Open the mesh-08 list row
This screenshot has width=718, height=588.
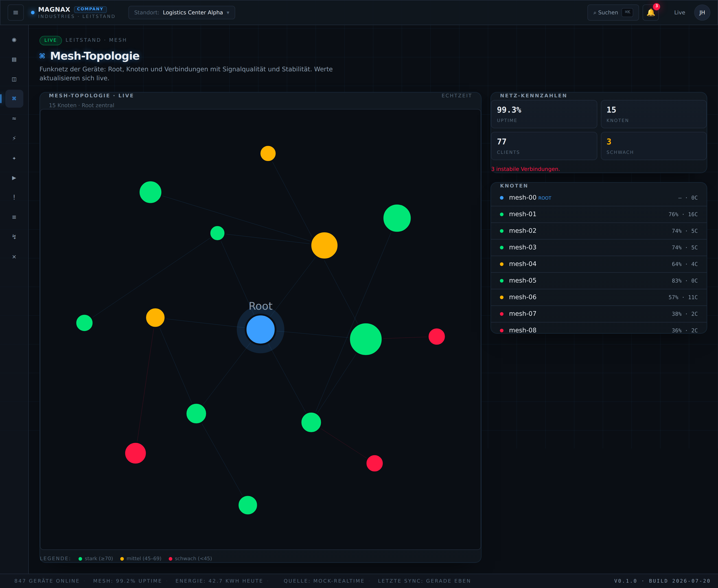coord(599,328)
